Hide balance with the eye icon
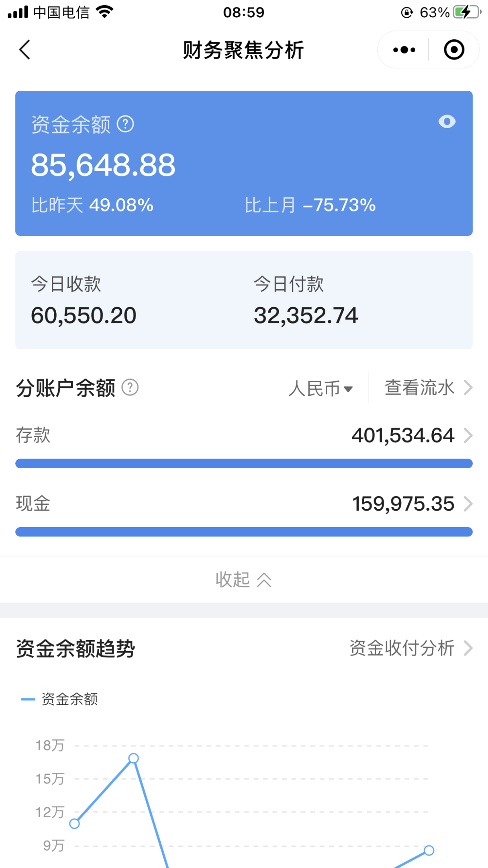 coord(447,121)
